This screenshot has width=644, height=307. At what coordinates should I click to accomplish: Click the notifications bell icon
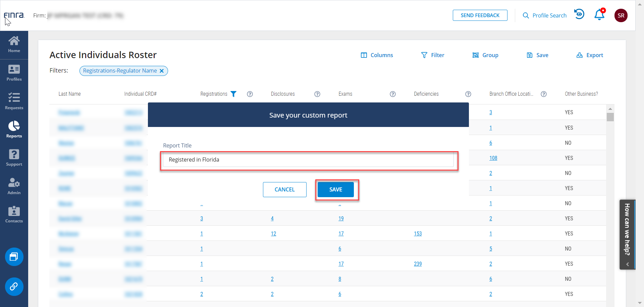click(x=599, y=15)
